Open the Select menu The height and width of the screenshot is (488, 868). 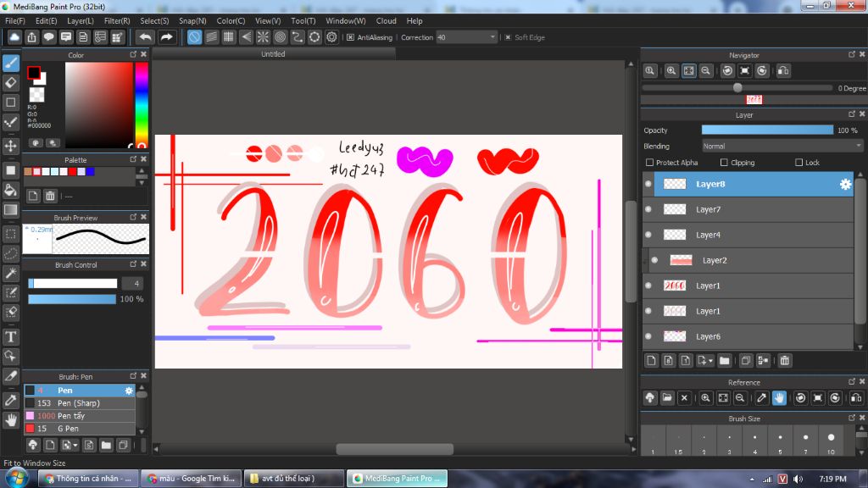coord(154,20)
